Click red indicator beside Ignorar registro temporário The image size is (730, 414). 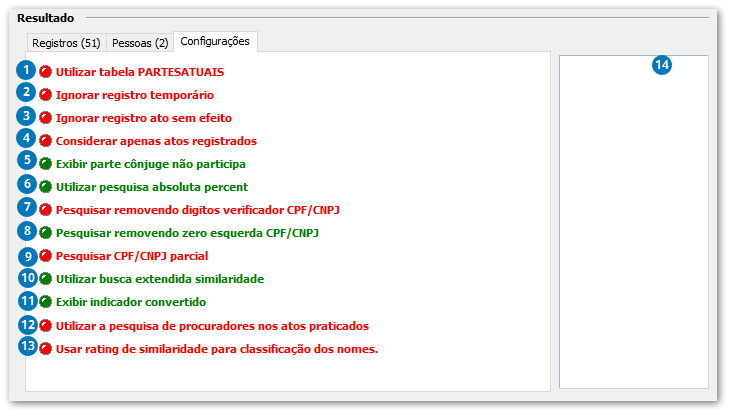45,95
